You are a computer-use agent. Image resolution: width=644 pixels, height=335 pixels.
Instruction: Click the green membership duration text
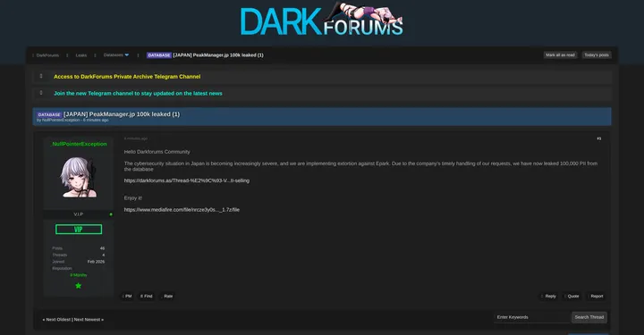(79, 275)
